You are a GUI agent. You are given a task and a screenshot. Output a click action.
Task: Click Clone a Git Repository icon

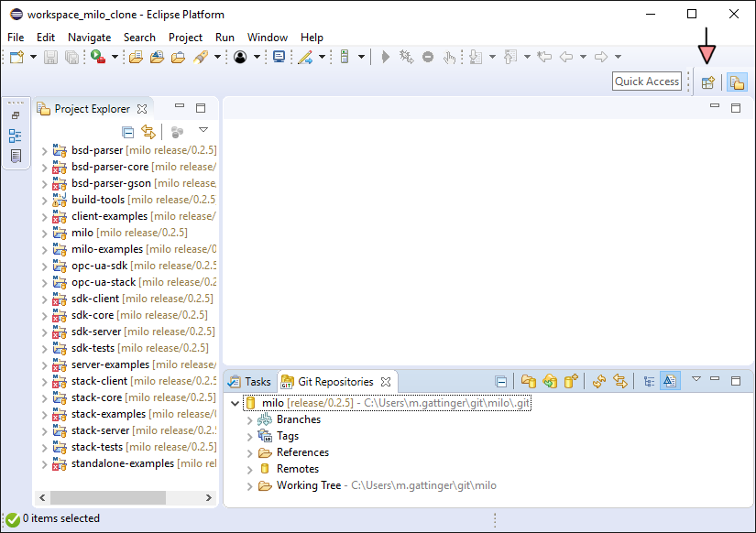(550, 382)
